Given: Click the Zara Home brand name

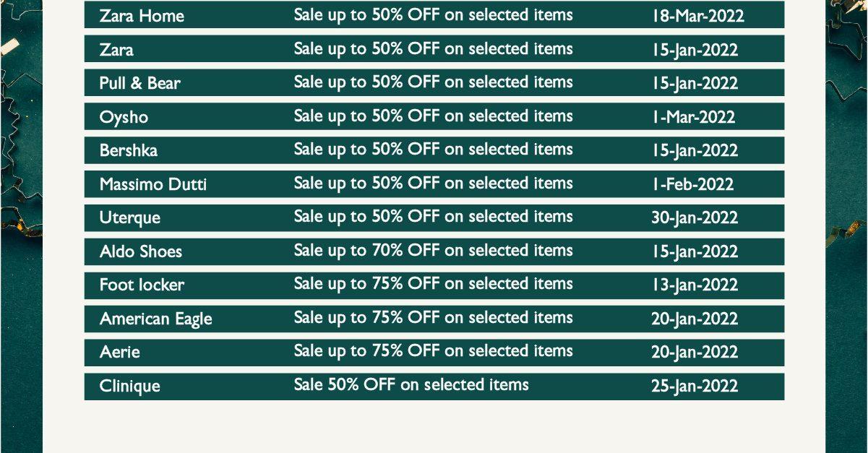Looking at the screenshot, I should (x=142, y=16).
